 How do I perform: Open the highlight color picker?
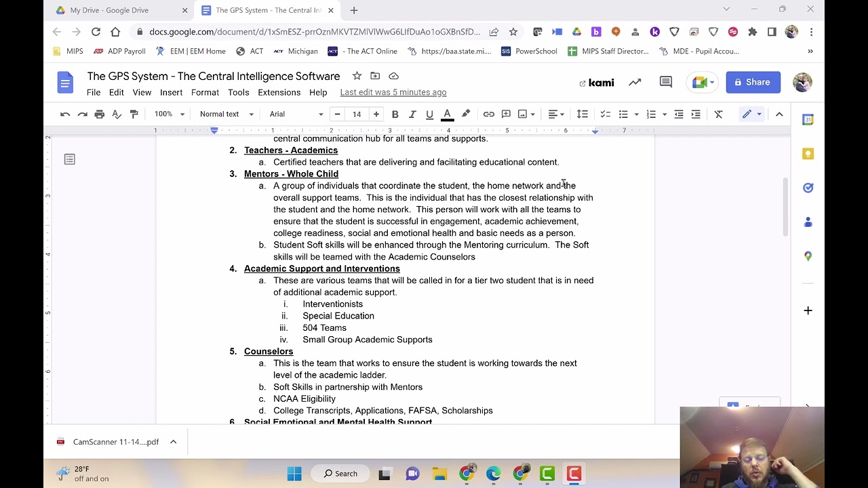click(x=465, y=114)
